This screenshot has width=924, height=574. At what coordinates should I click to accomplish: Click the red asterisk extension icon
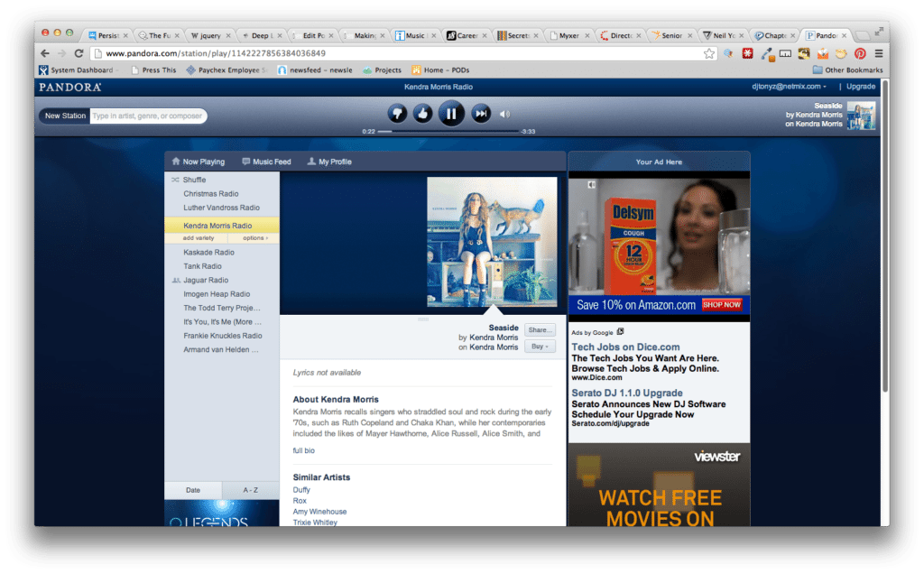pos(748,53)
